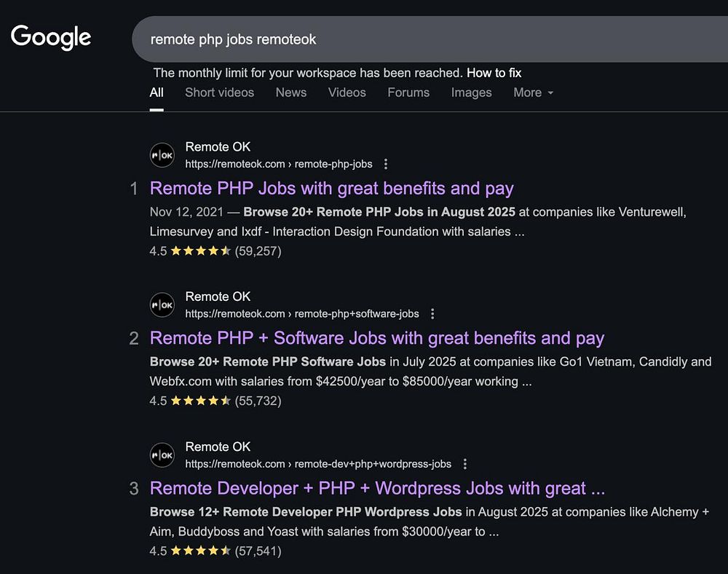The width and height of the screenshot is (728, 574).
Task: Open three-dot menu for remote-php+software-jobs result
Action: [x=432, y=314]
